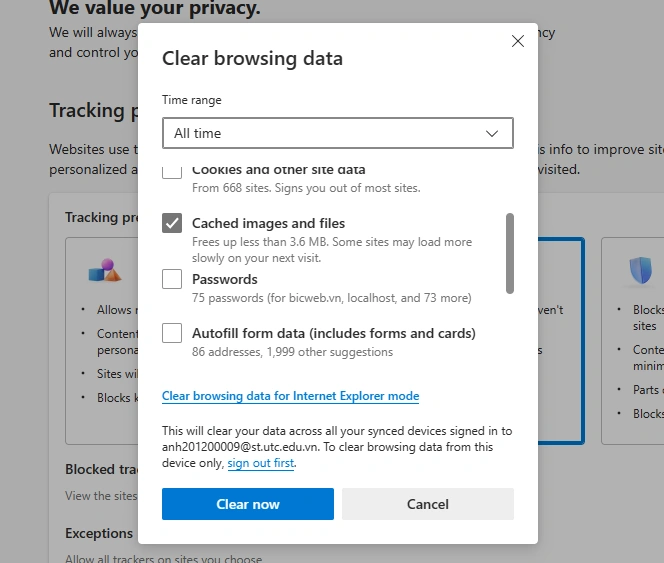This screenshot has height=563, width=664.
Task: Click the Time range dropdown chevron arrow
Action: [x=492, y=134]
